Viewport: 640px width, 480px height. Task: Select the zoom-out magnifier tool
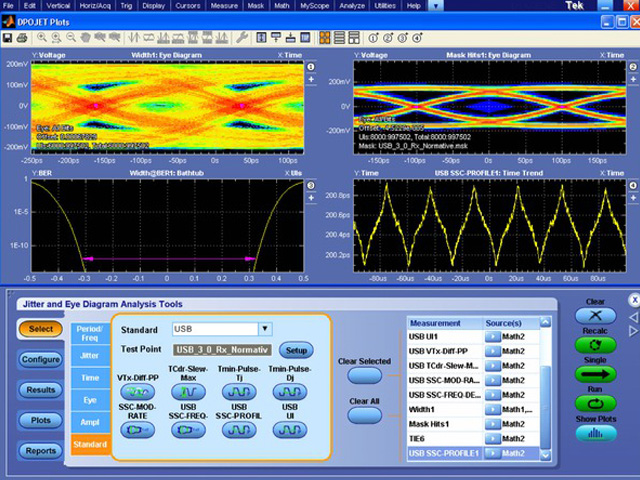click(x=71, y=38)
